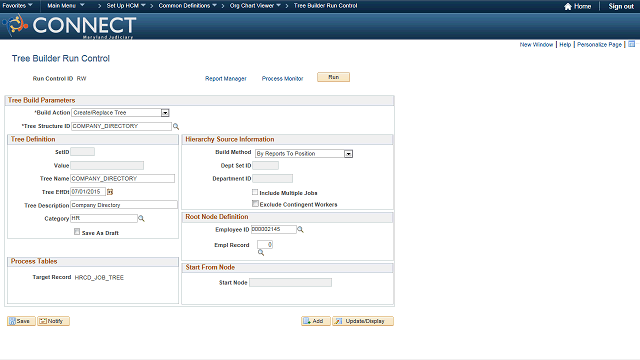Click the Dept Set ID field

265,165
